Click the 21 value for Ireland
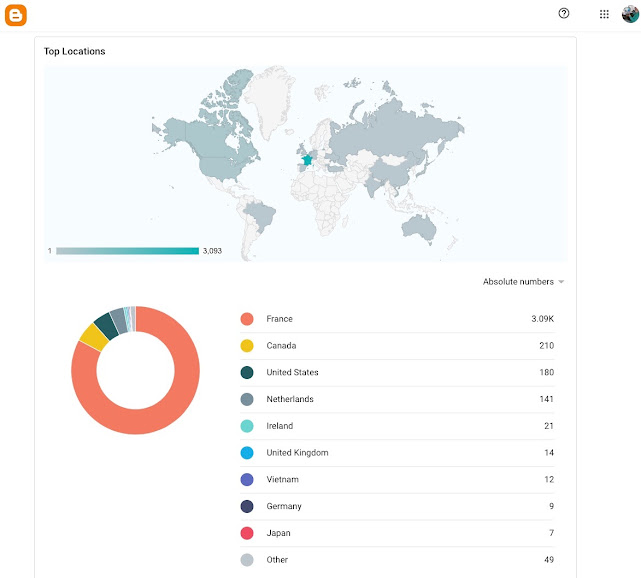The height and width of the screenshot is (578, 641). pyautogui.click(x=549, y=426)
